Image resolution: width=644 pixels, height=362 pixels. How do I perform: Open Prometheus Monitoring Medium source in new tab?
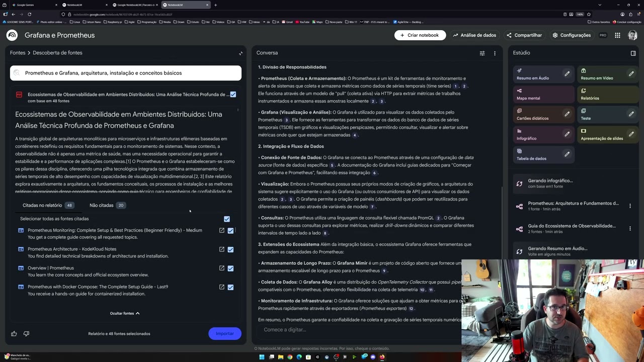pos(221,230)
